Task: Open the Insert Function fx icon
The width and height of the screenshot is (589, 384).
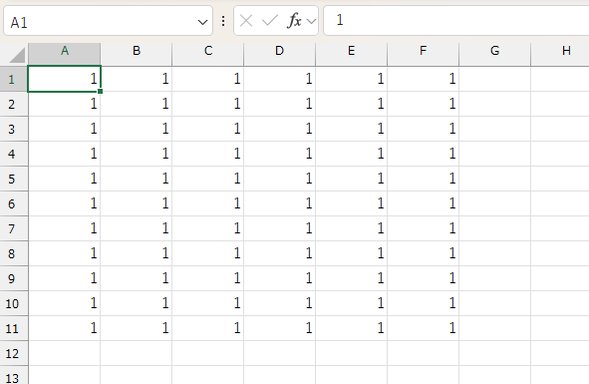Action: pyautogui.click(x=294, y=21)
